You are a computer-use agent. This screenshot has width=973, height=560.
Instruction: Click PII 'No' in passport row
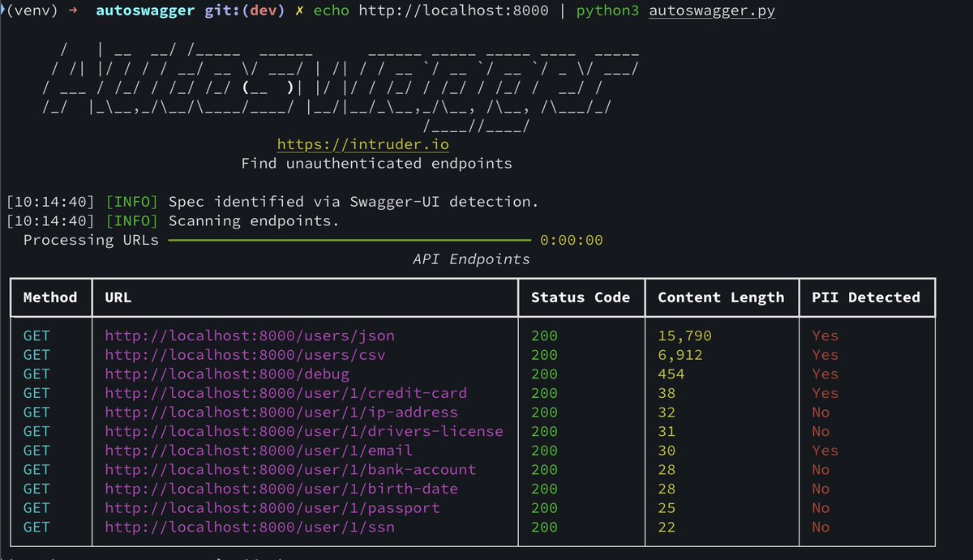pyautogui.click(x=821, y=508)
